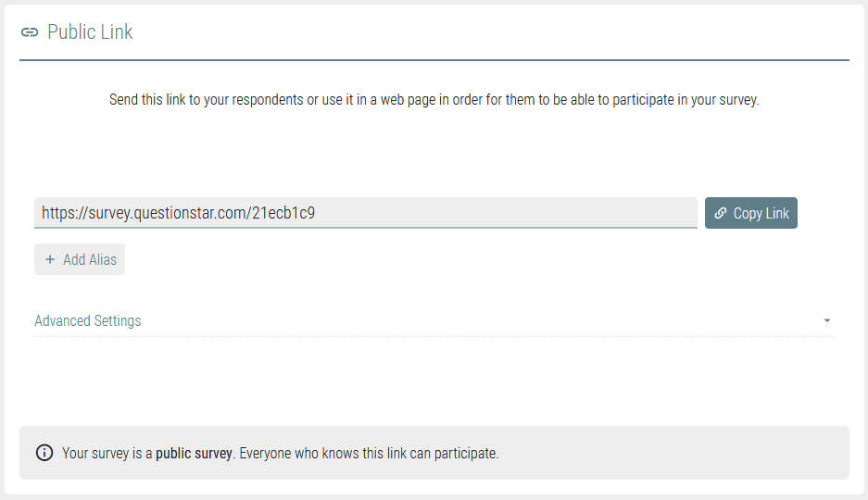Copy the survey link with Copy Link
Viewport: 868px width, 500px height.
click(x=750, y=213)
